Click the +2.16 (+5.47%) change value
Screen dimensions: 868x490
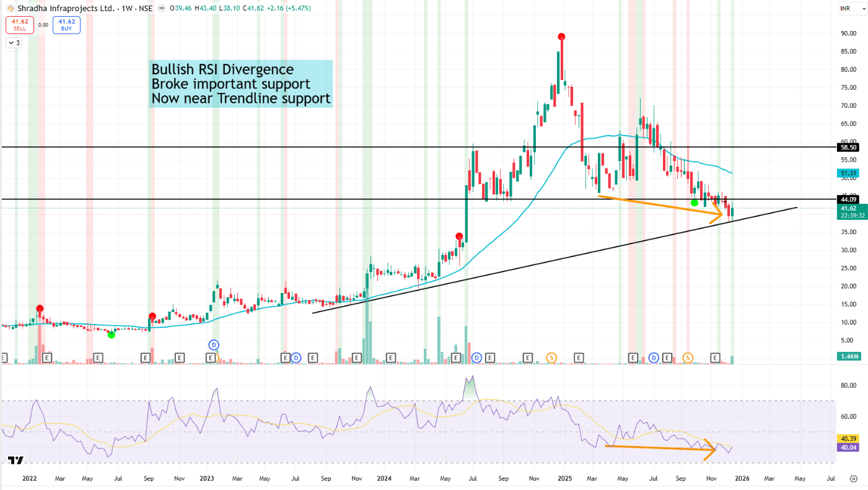[x=287, y=8]
